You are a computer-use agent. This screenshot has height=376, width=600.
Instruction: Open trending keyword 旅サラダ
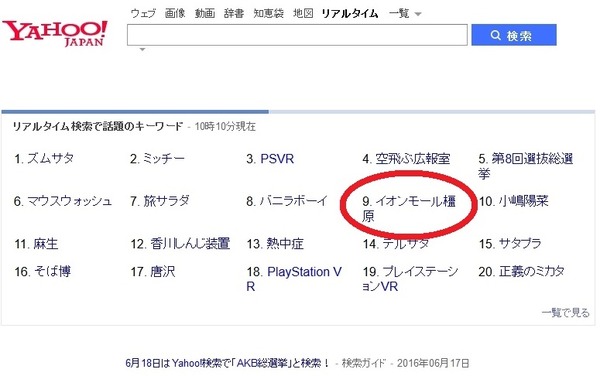pyautogui.click(x=166, y=201)
